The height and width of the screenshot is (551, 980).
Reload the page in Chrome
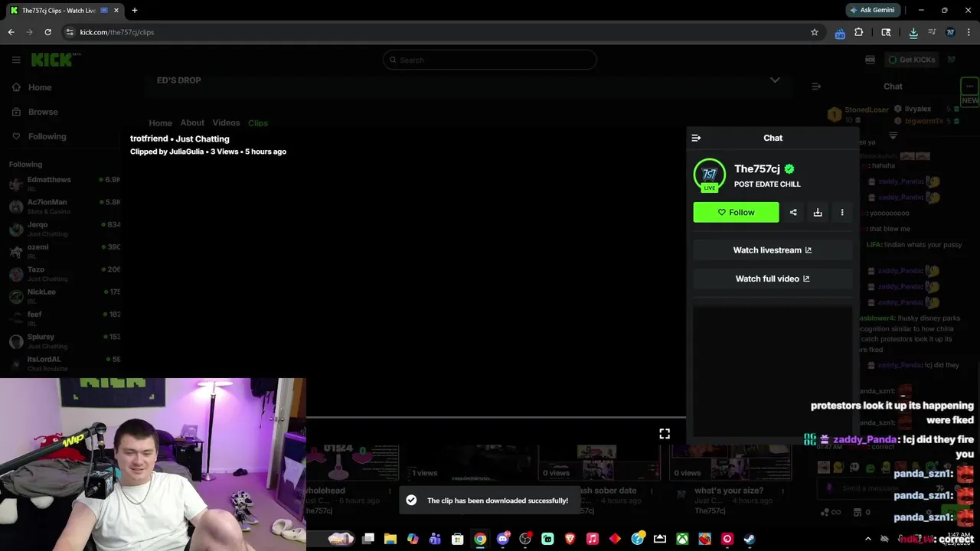tap(47, 32)
